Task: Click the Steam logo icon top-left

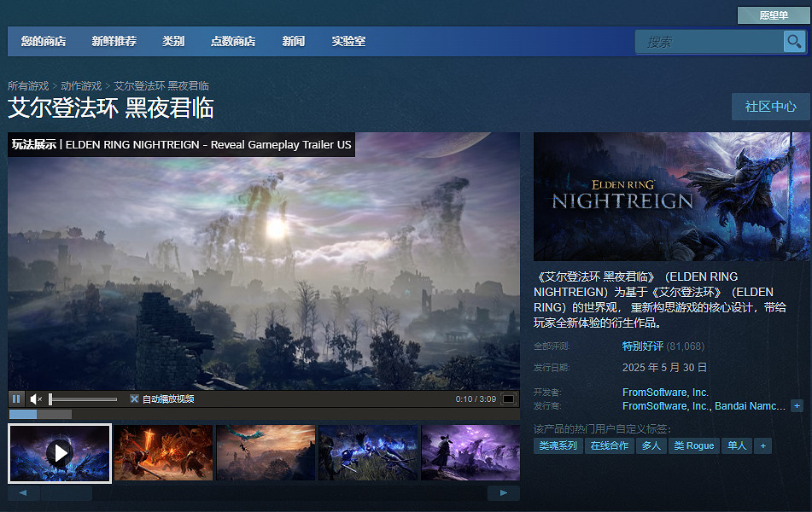Action: [25, 14]
